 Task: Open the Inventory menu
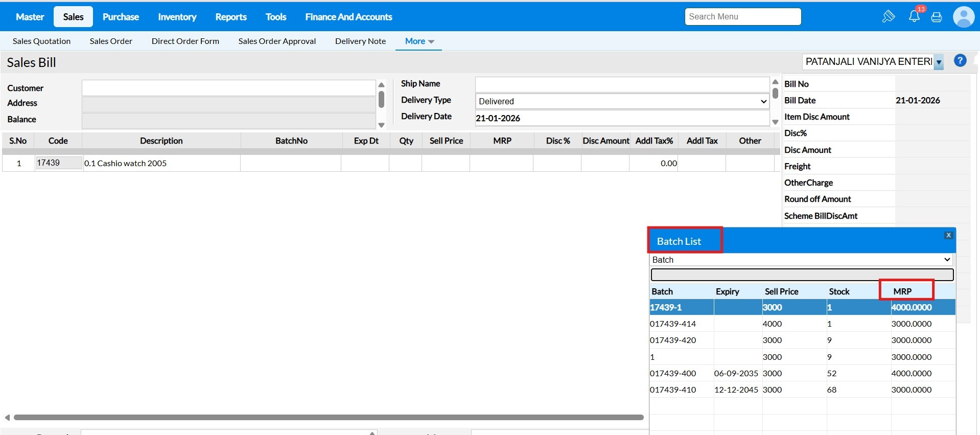(177, 17)
